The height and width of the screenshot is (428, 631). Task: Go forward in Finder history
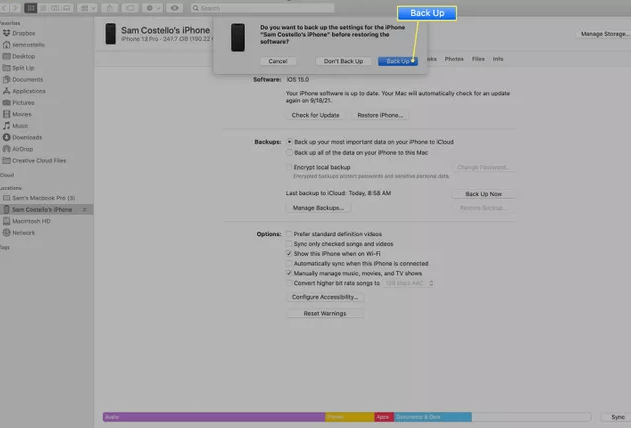[15, 8]
